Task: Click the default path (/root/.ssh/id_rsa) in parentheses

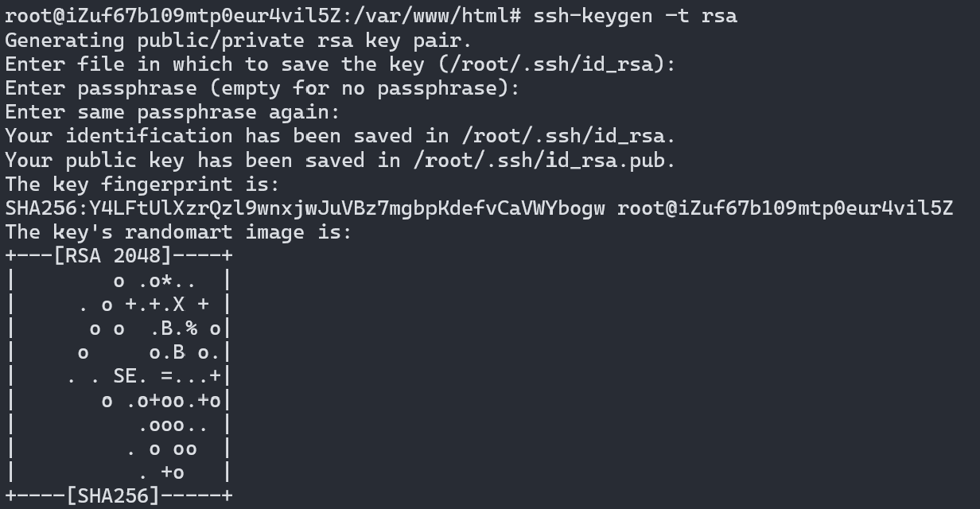Action: point(552,64)
